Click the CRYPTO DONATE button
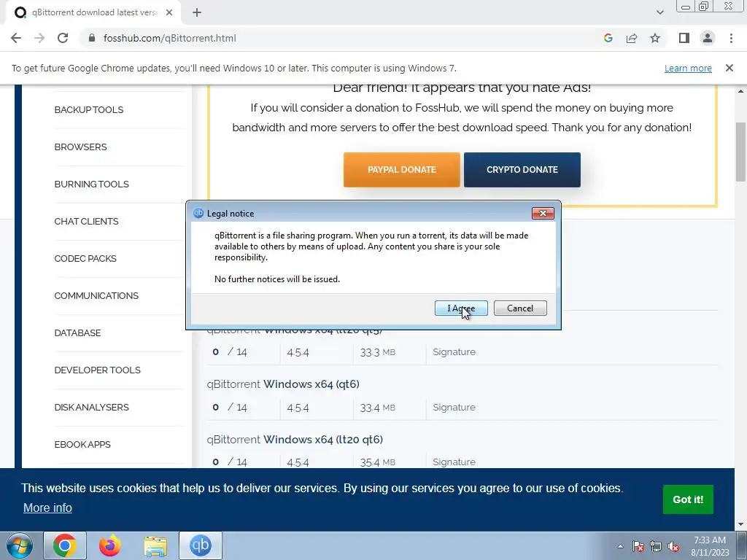 tap(522, 169)
